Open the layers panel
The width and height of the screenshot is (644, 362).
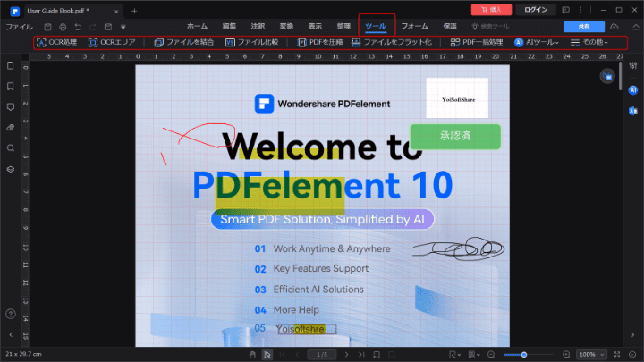tap(11, 169)
